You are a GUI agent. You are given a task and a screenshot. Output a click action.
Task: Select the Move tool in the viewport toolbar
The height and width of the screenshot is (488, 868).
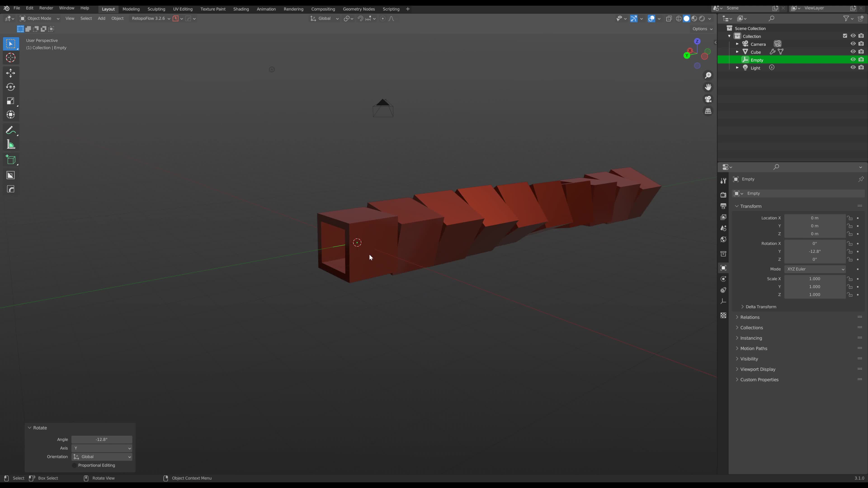point(10,73)
